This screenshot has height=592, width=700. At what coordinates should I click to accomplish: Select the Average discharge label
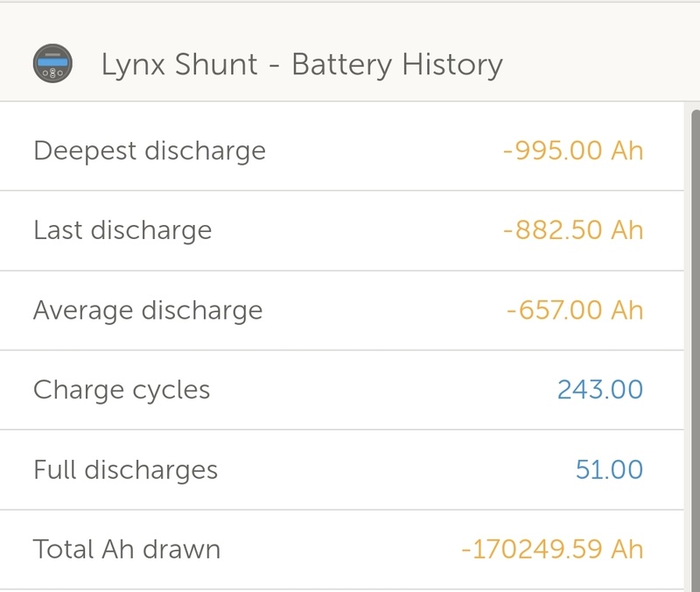pyautogui.click(x=148, y=310)
